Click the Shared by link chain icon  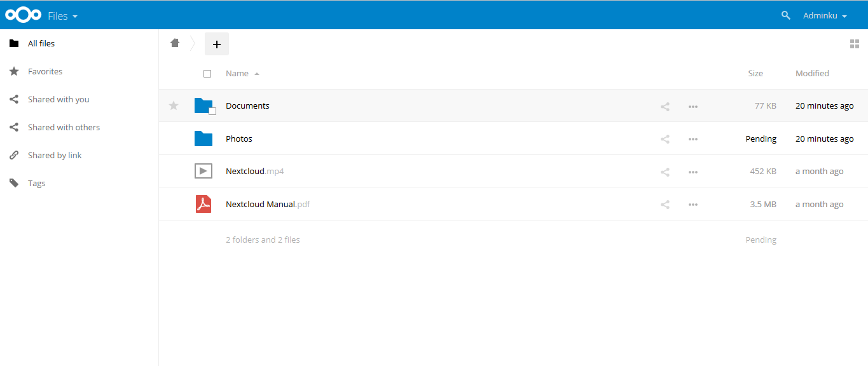[14, 156]
